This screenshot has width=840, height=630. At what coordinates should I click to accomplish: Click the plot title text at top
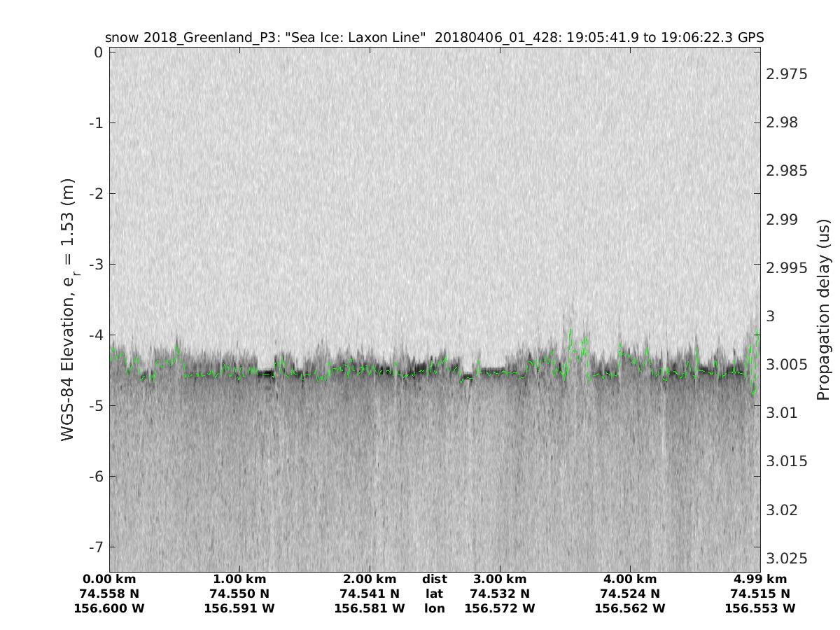point(434,37)
